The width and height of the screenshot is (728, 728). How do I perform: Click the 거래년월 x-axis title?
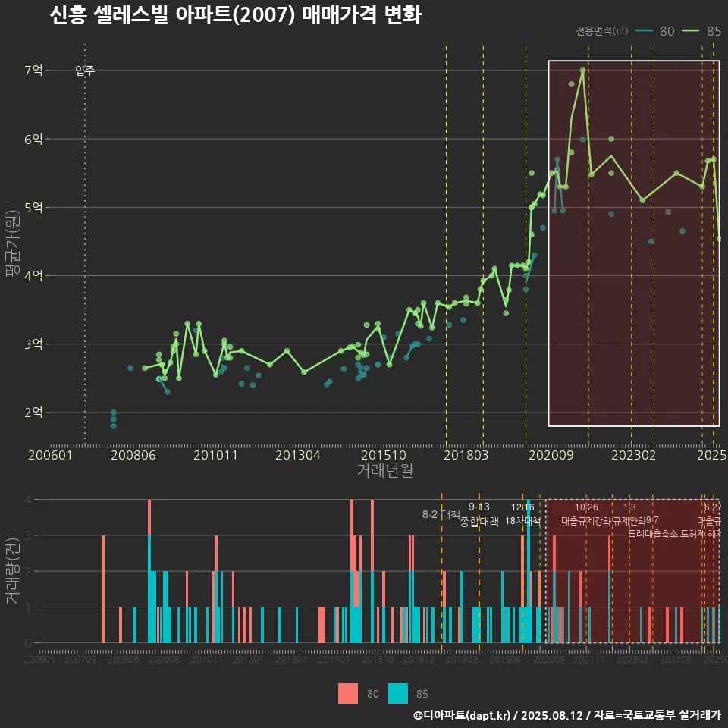coord(385,470)
